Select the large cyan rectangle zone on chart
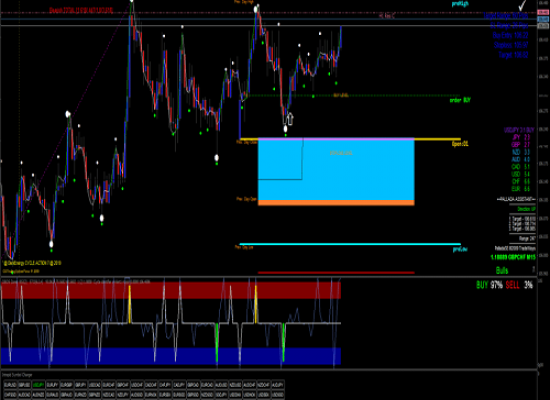 pyautogui.click(x=336, y=170)
